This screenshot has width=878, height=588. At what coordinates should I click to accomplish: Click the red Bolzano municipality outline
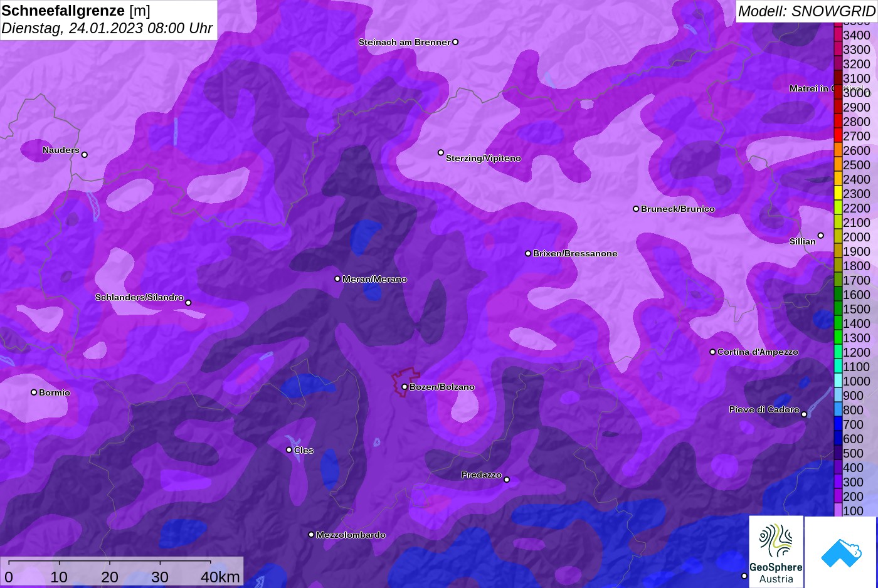pyautogui.click(x=406, y=382)
